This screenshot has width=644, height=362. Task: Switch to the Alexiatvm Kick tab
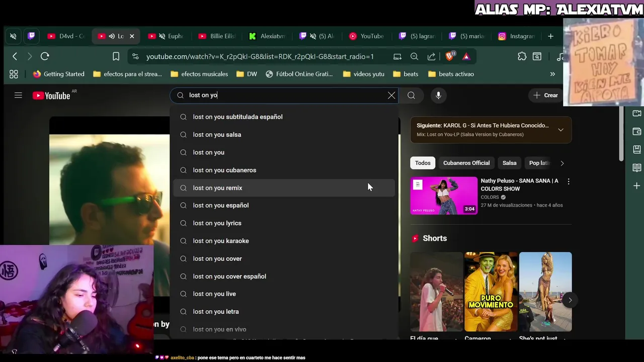tap(267, 36)
